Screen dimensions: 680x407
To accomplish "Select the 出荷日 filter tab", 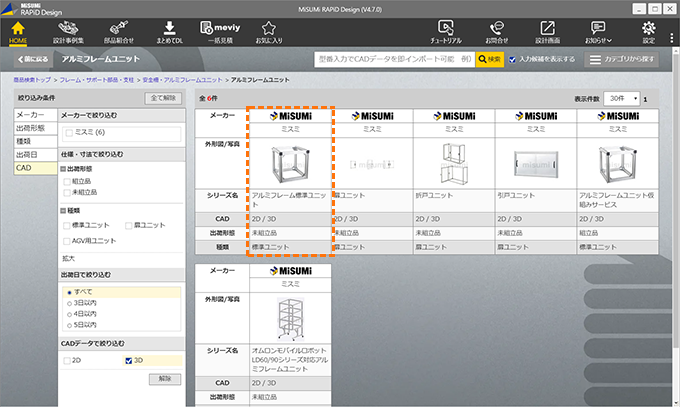I will (30, 155).
